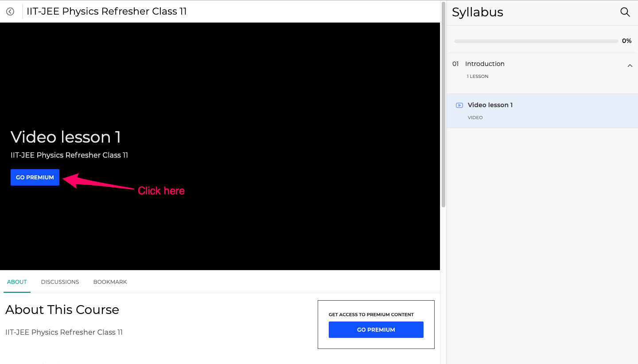Open the DISCUSSIONS tab
This screenshot has height=364, width=638.
pos(60,282)
